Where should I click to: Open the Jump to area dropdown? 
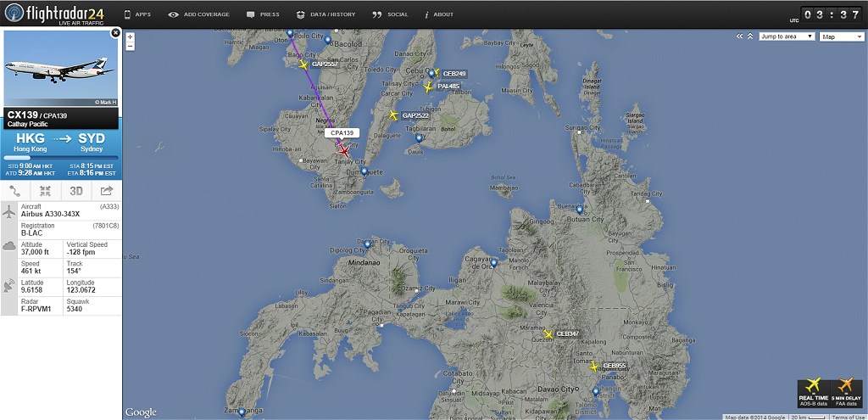coord(787,36)
